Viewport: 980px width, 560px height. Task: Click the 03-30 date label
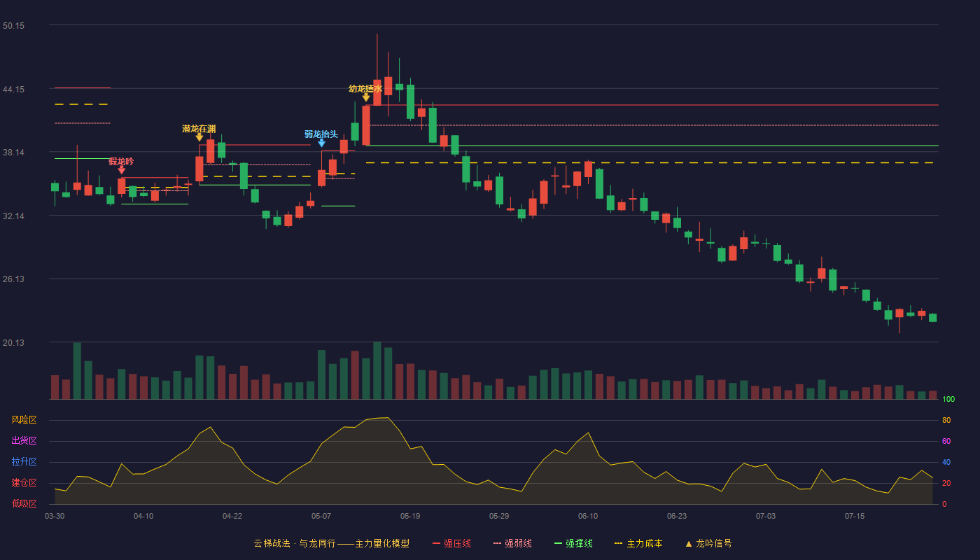point(55,516)
